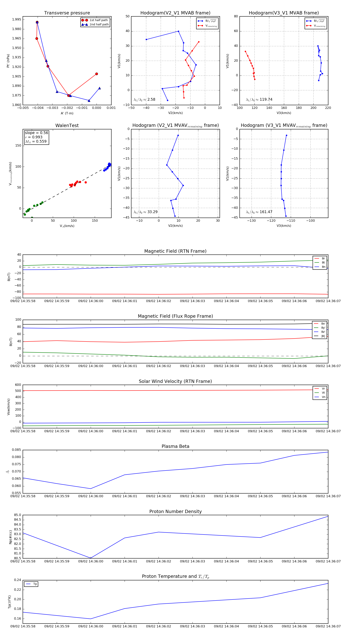Click the red data point at A'=0.000, Pt'=1.909
351x644 pixels.
click(97, 74)
